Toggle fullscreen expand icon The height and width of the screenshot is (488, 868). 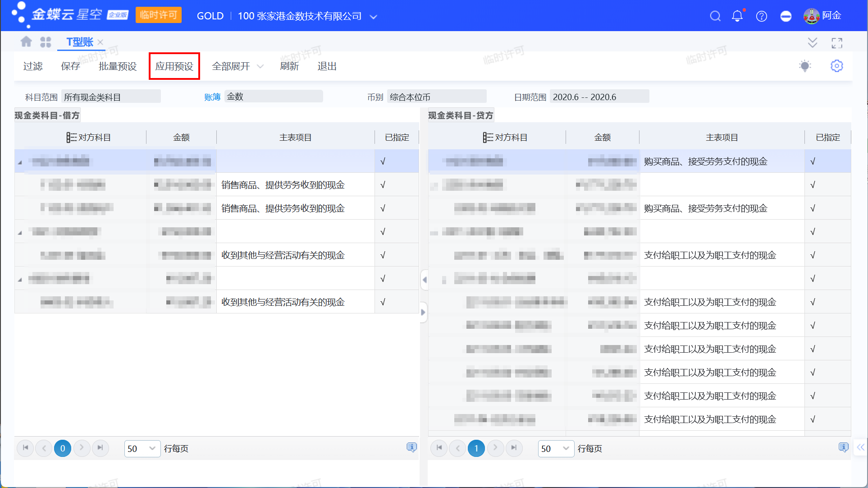click(836, 43)
